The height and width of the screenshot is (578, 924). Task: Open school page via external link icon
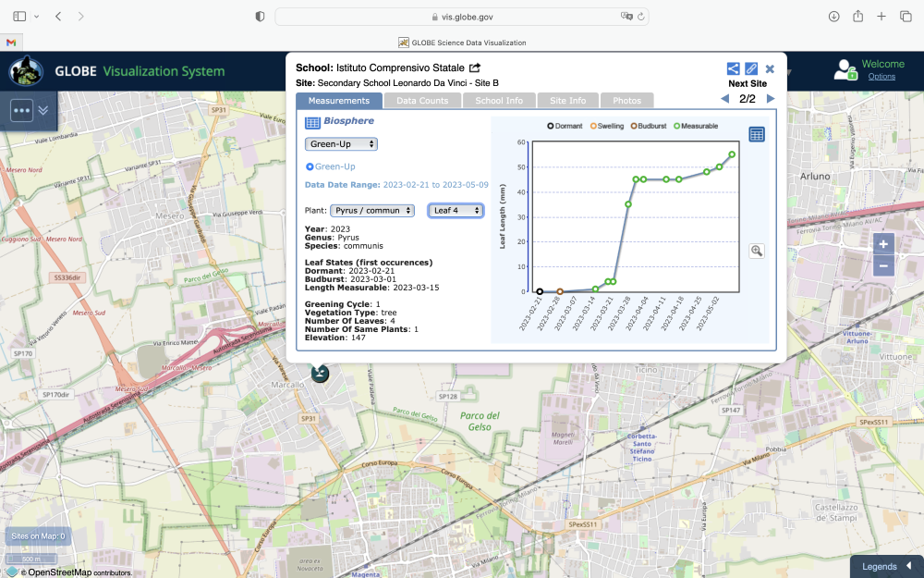(475, 68)
